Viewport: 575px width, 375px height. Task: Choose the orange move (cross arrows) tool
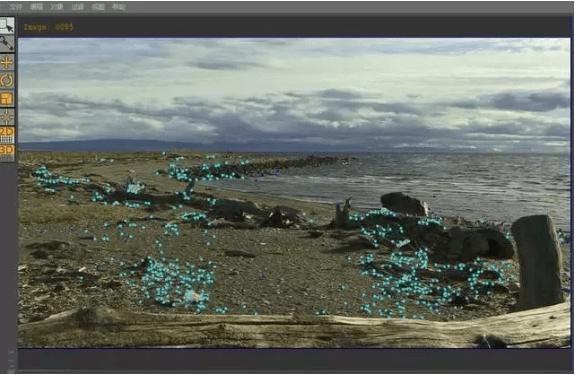pos(7,62)
